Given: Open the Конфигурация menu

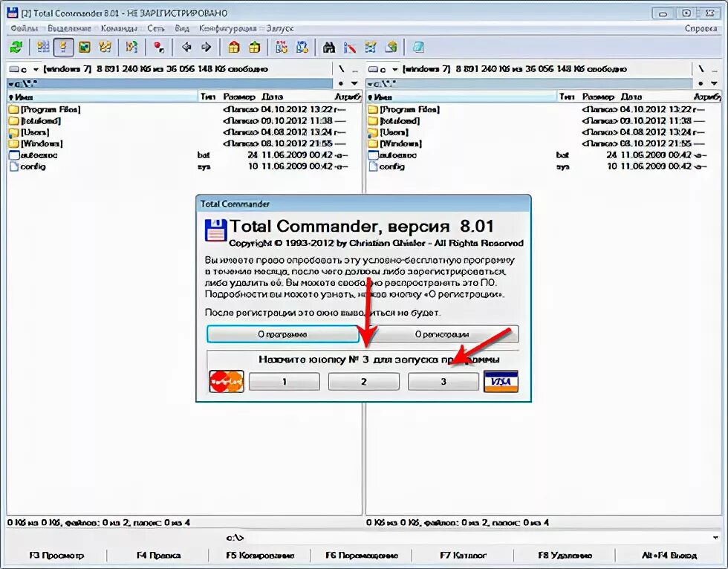Looking at the screenshot, I should pyautogui.click(x=227, y=28).
